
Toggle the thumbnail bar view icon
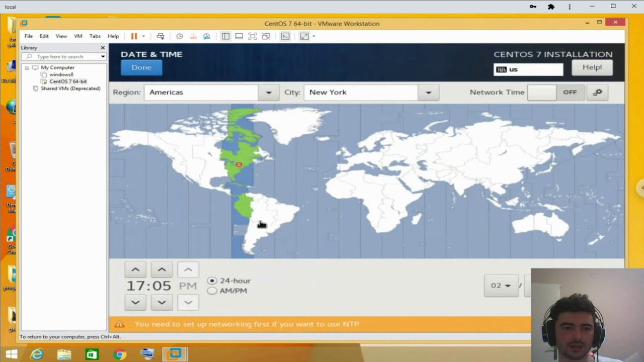pos(239,36)
